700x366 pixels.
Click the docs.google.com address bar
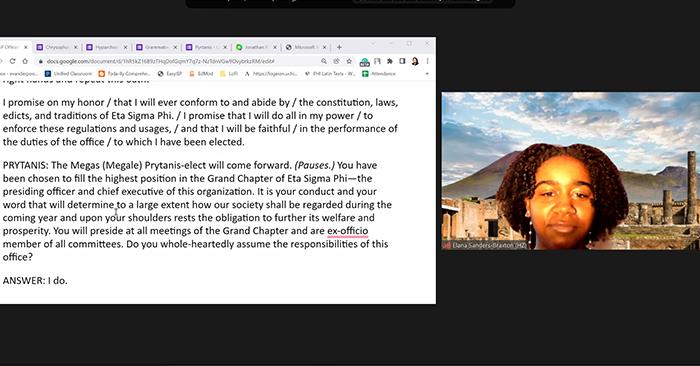(x=179, y=61)
